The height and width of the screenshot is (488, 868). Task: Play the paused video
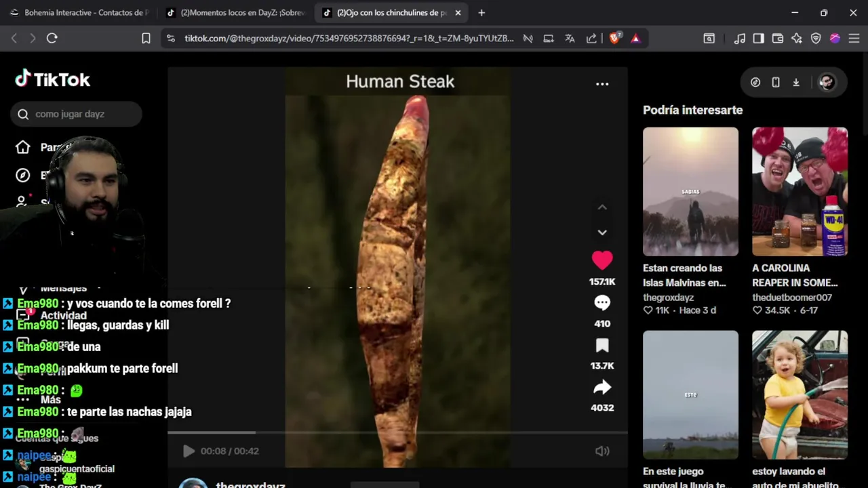pyautogui.click(x=189, y=451)
